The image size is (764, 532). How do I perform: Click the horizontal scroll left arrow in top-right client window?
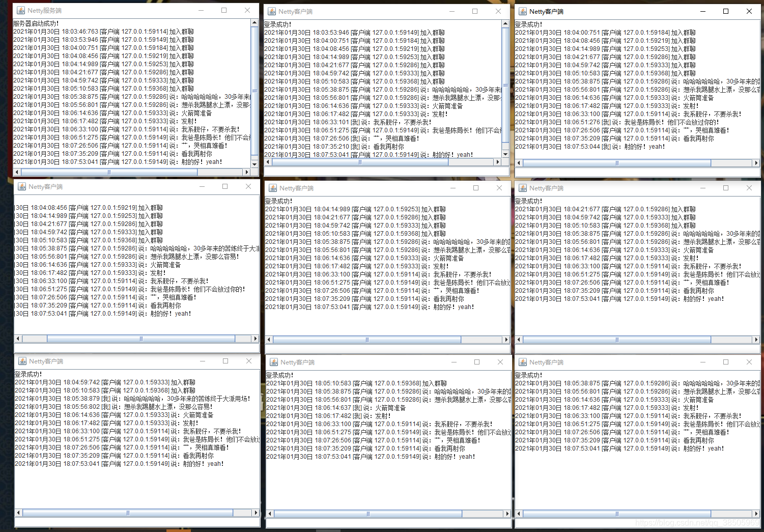pyautogui.click(x=519, y=163)
